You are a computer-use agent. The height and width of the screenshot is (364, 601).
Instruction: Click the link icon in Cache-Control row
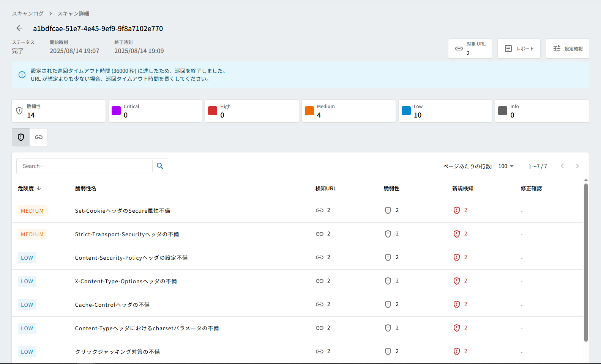point(320,304)
